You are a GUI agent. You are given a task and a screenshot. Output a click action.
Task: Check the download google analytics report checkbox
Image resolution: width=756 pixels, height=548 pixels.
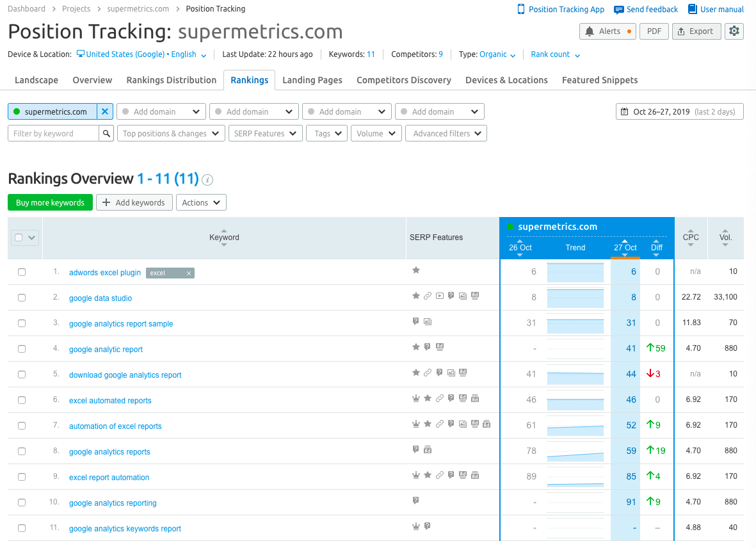22,375
